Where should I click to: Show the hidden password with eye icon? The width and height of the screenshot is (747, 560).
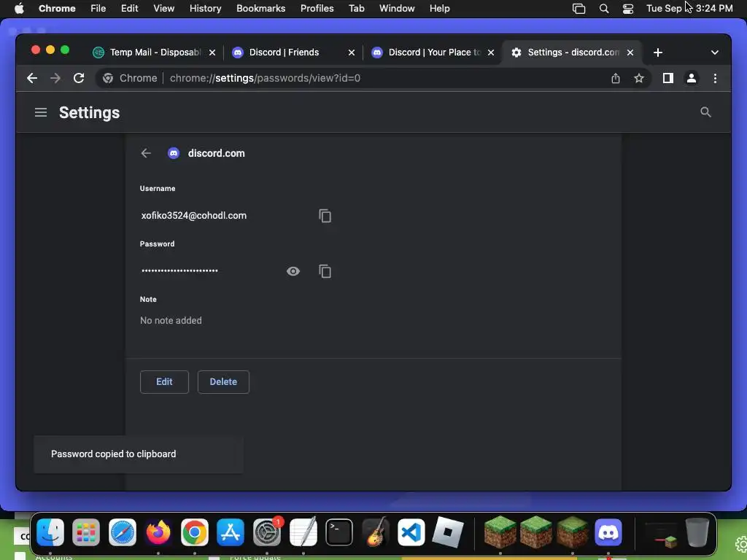[293, 271]
